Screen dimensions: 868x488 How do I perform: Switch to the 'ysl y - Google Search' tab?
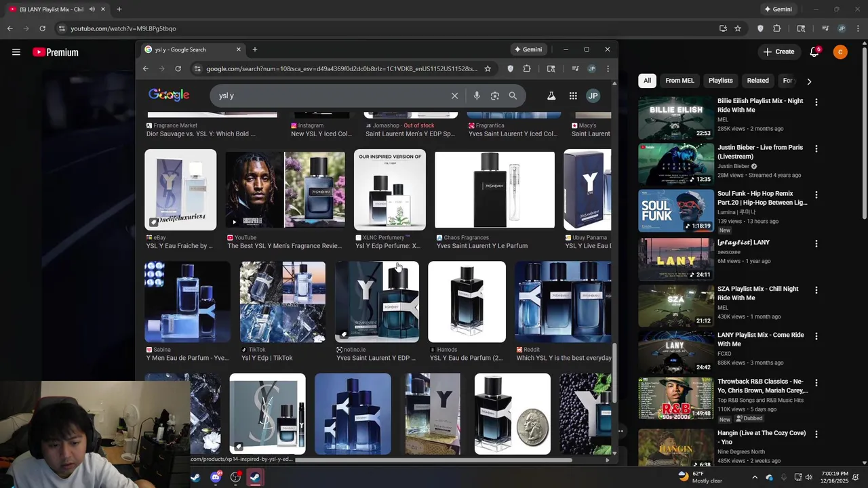(x=193, y=49)
